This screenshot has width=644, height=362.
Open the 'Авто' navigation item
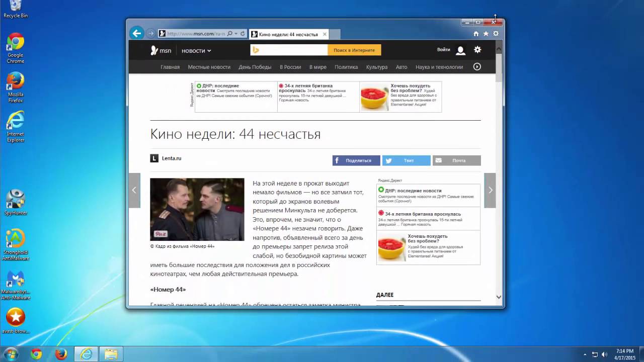click(x=401, y=67)
